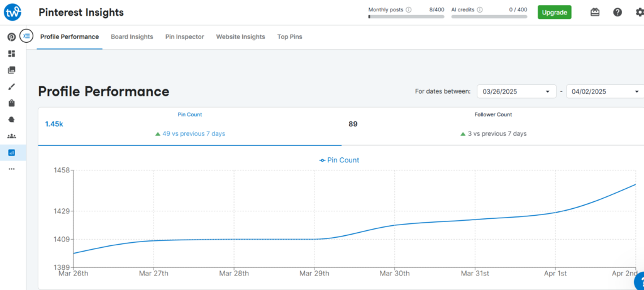
Task: Click the Mar 26th axis label
Action: pos(73,273)
